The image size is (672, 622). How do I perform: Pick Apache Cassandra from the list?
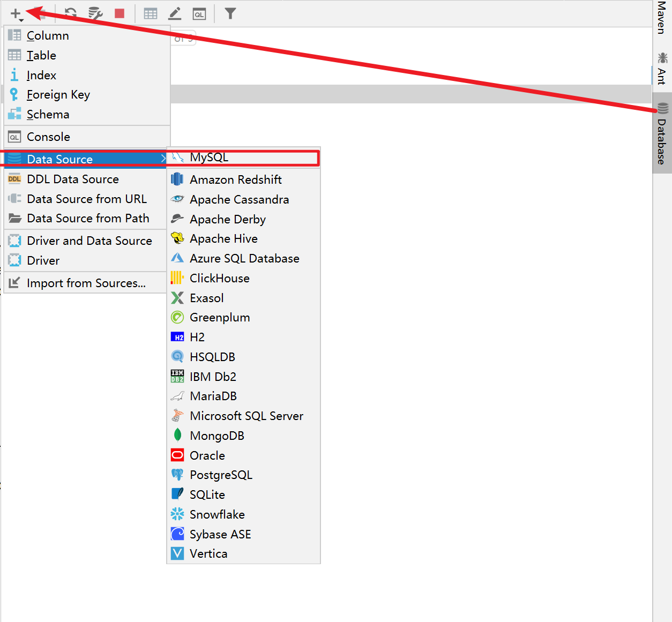tap(244, 199)
